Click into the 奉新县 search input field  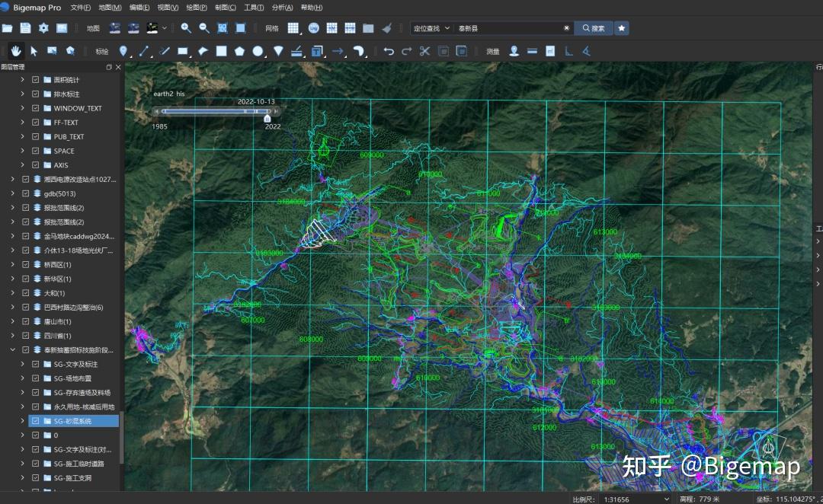tap(508, 28)
